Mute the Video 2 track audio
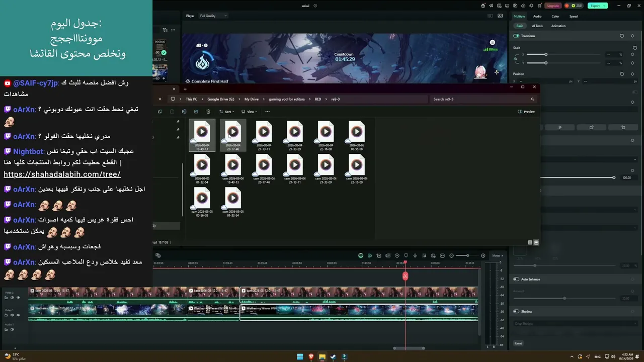The width and height of the screenshot is (644, 362). point(12,298)
